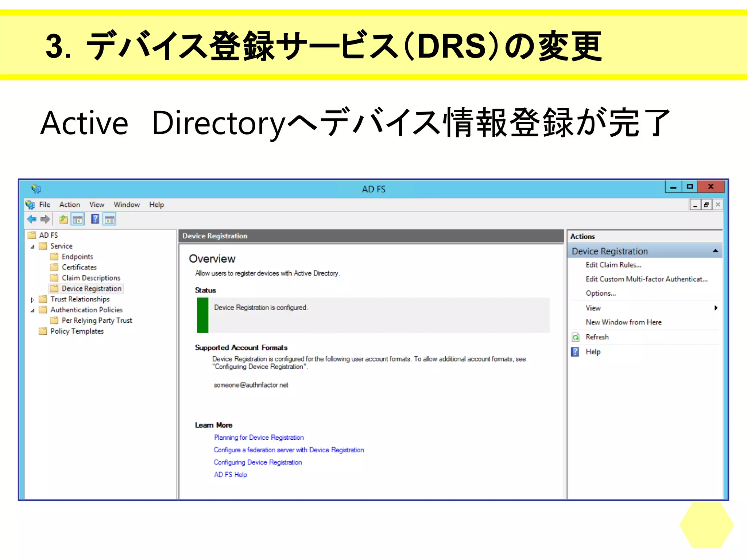747x560 pixels.
Task: Click the Policy Templates folder icon
Action: (43, 331)
